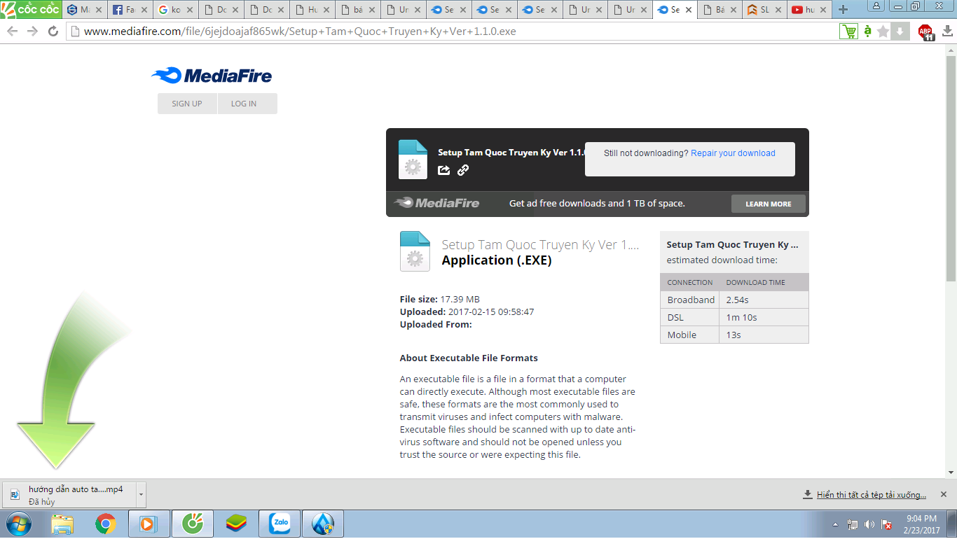Click the green 'à' Vietnamese typing icon

(x=868, y=31)
